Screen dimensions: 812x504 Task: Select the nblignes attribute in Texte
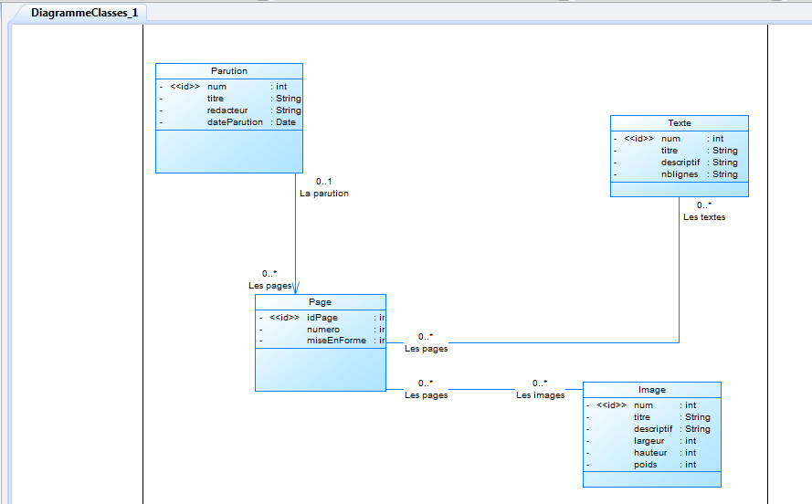pos(680,174)
